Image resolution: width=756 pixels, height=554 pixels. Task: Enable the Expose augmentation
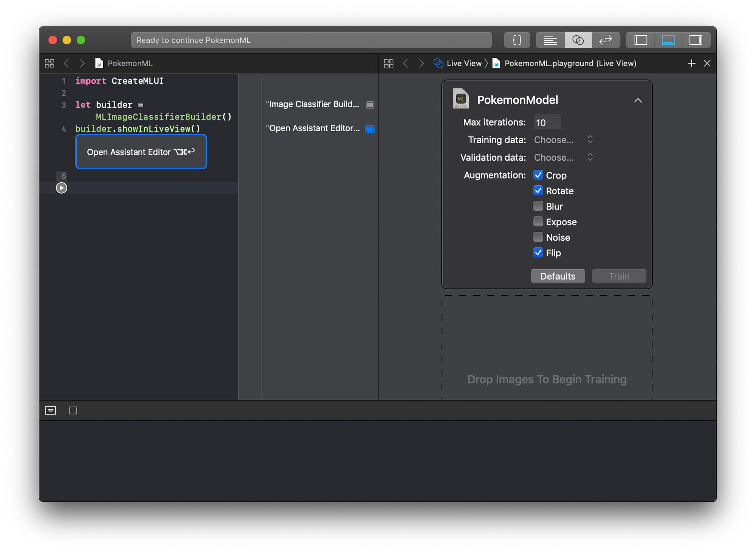[538, 222]
